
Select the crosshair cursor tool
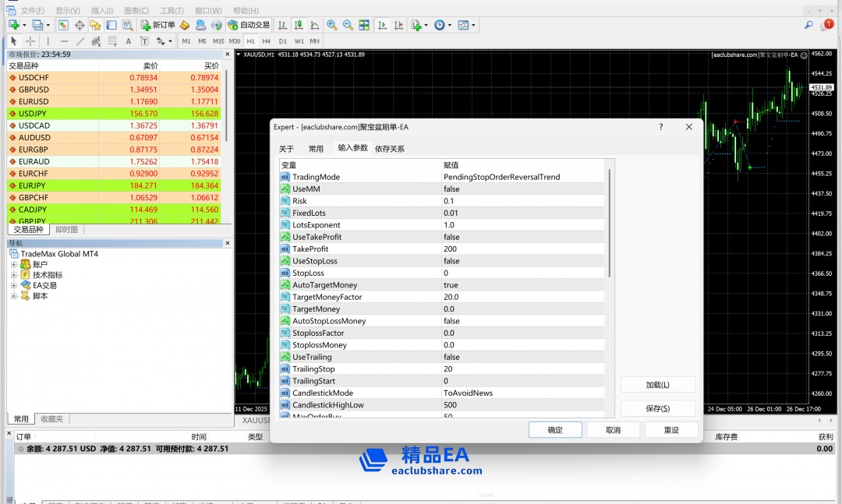coord(30,41)
